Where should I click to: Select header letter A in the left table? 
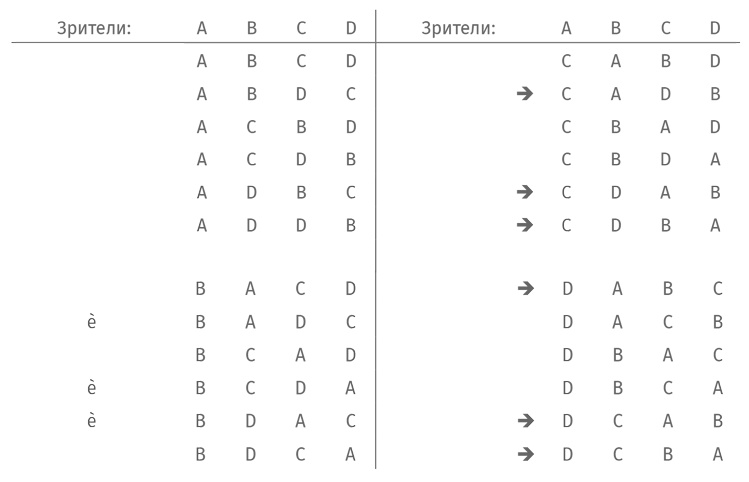pos(202,29)
